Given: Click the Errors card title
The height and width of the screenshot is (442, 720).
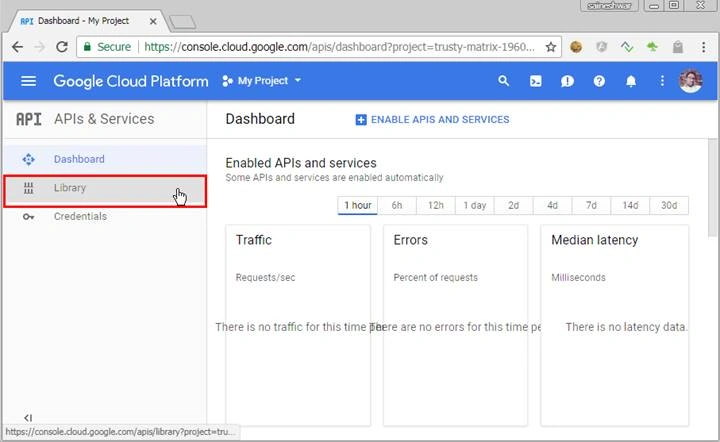Looking at the screenshot, I should [x=411, y=240].
